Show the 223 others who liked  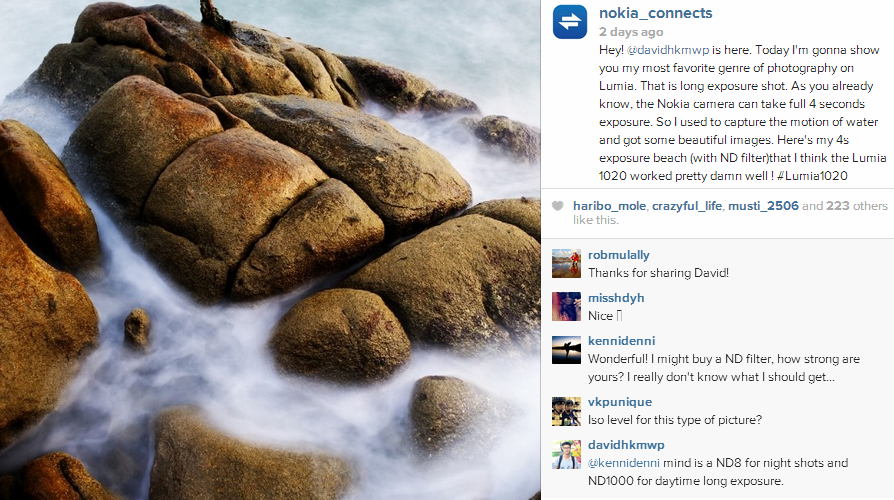tap(857, 206)
